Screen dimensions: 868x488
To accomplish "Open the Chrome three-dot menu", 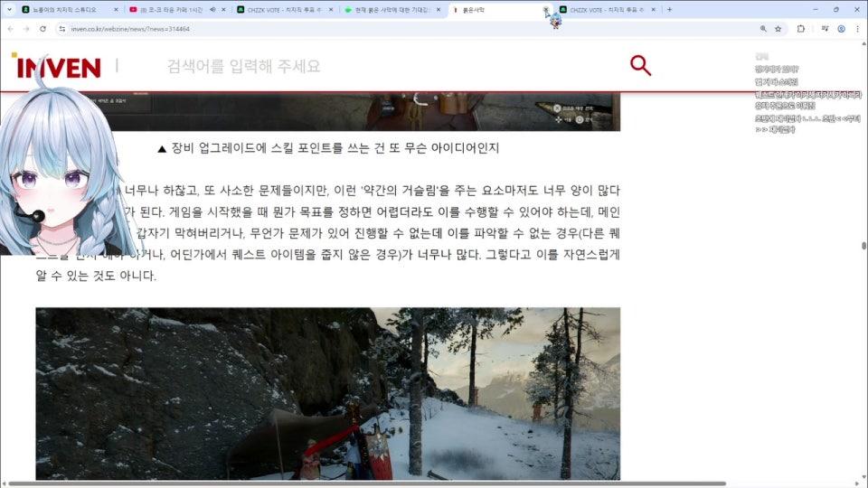I will (856, 29).
